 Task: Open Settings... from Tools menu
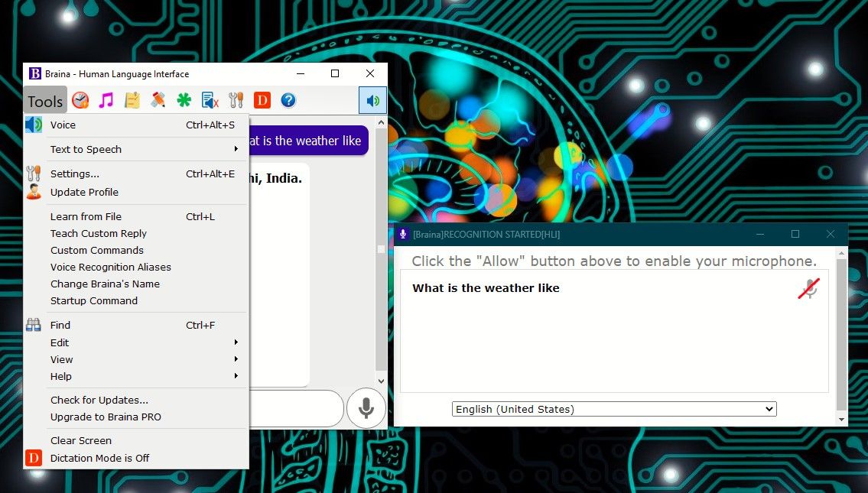click(x=136, y=174)
